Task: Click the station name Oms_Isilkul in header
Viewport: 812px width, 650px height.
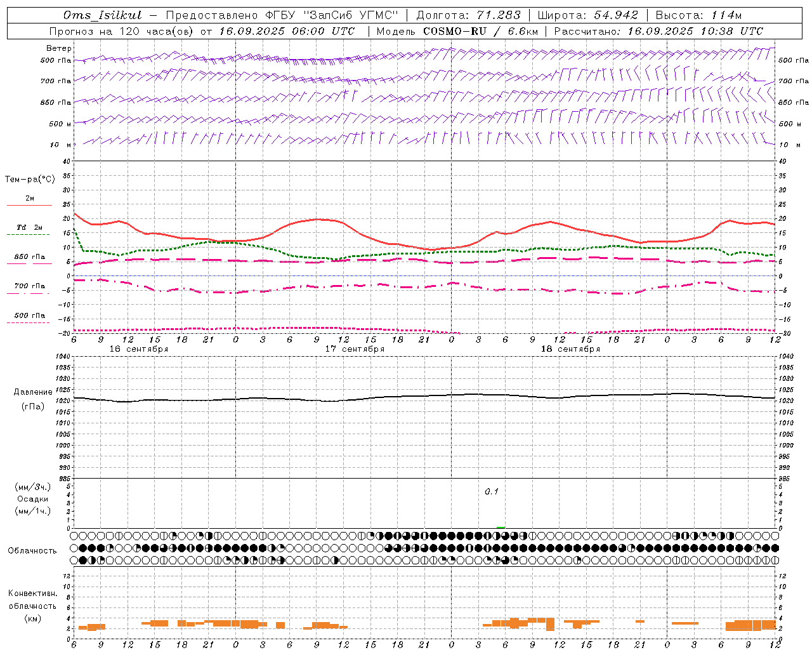Action: click(x=102, y=15)
